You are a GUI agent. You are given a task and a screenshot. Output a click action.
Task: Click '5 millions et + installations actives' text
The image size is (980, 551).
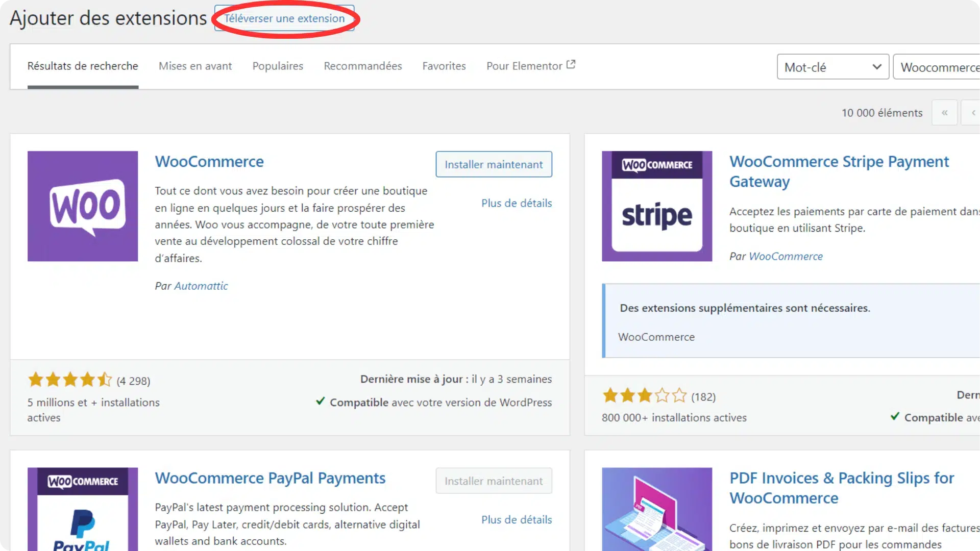point(93,410)
